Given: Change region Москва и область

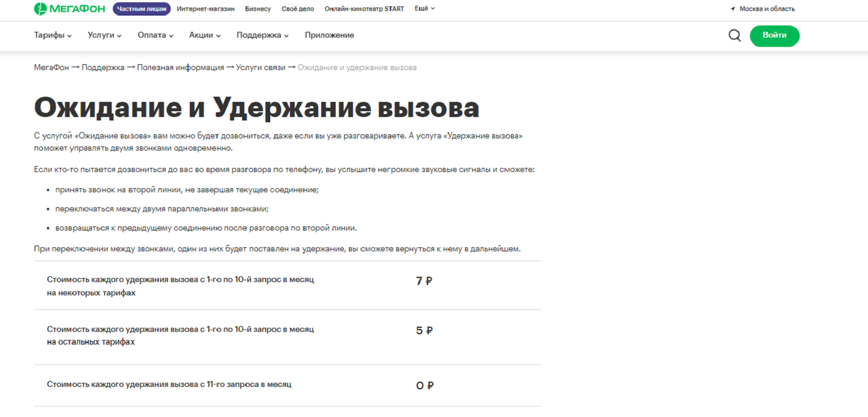Looking at the screenshot, I should [x=767, y=9].
